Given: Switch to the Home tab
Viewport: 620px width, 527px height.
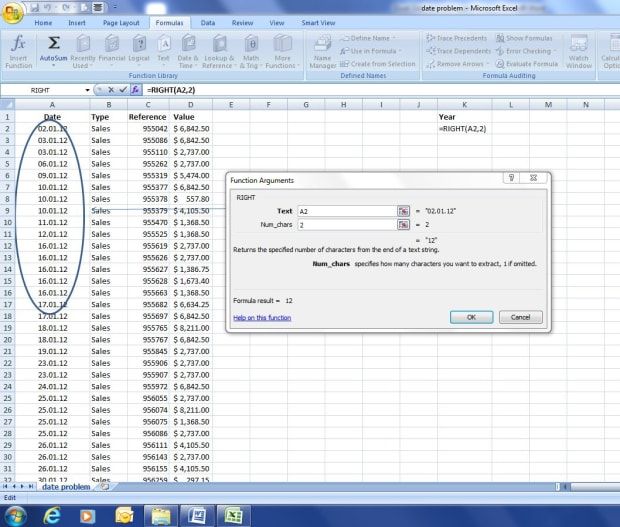Looking at the screenshot, I should coord(43,23).
